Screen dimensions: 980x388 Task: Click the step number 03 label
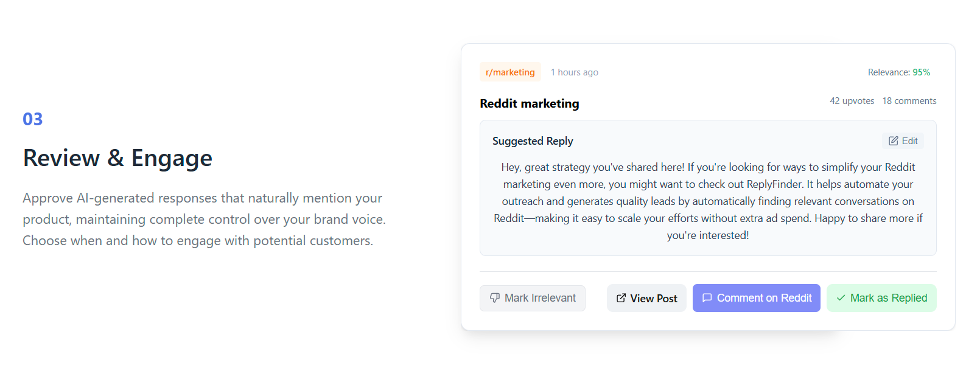pyautogui.click(x=33, y=119)
